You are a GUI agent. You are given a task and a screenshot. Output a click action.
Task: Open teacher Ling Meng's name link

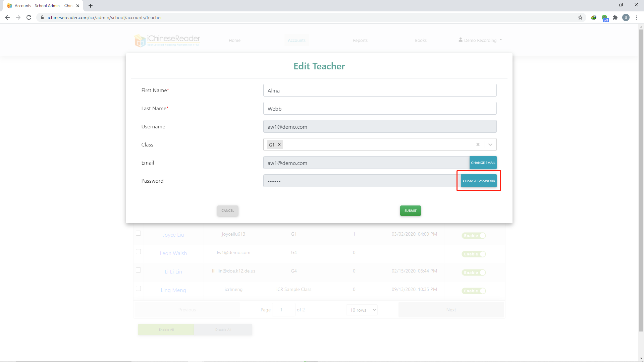pyautogui.click(x=173, y=290)
